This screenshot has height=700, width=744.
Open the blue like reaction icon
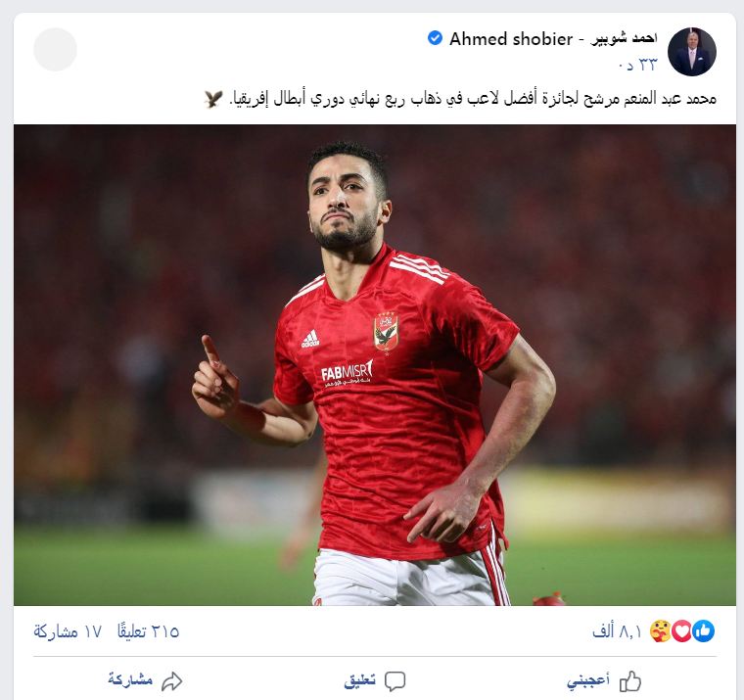tap(703, 631)
